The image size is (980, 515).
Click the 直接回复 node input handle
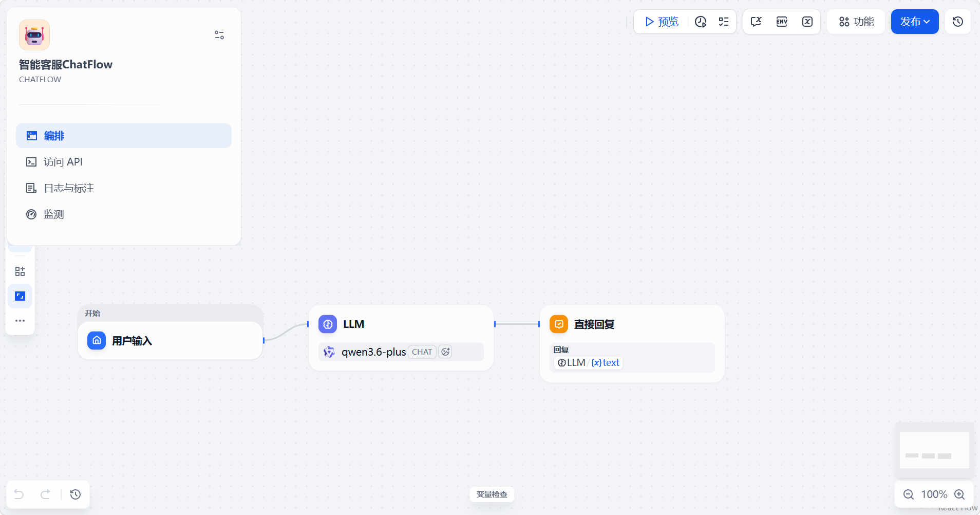[x=539, y=324]
